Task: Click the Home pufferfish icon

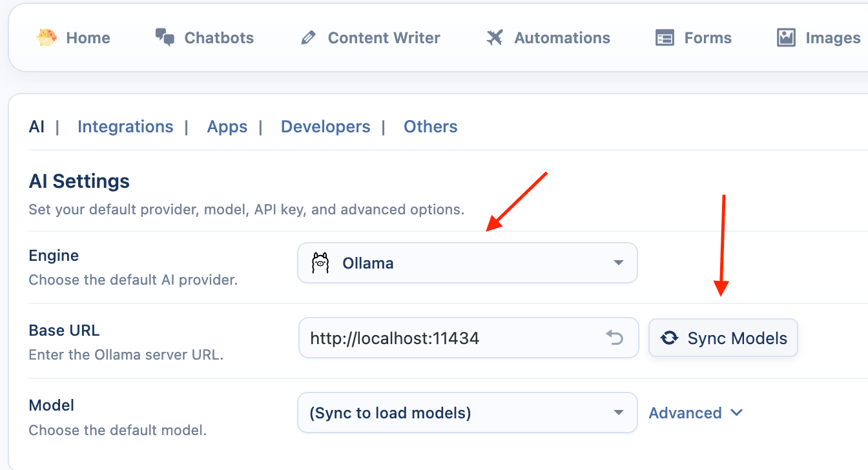Action: 47,37
